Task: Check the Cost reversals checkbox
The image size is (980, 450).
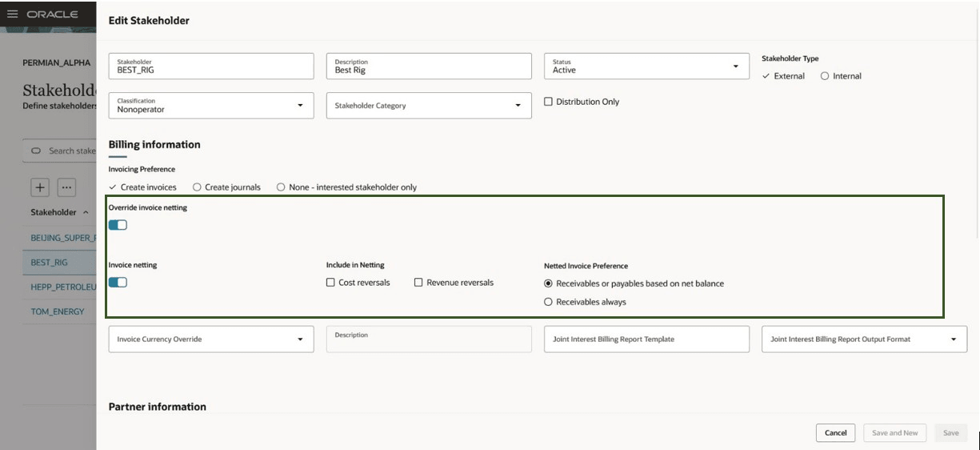Action: tap(330, 283)
